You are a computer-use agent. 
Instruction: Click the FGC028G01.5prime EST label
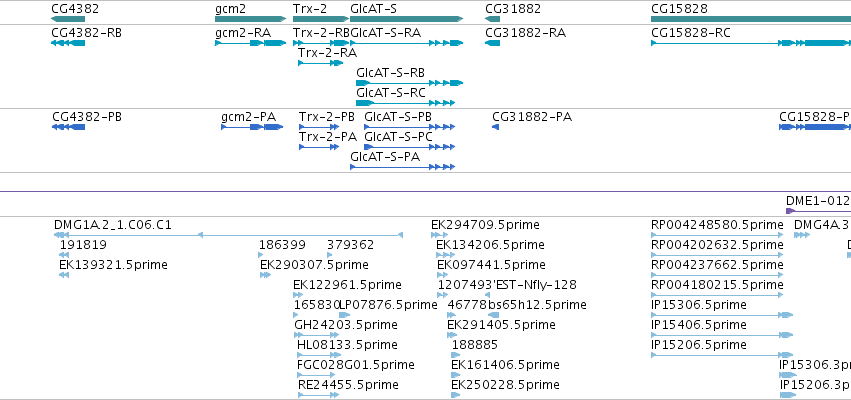point(356,365)
